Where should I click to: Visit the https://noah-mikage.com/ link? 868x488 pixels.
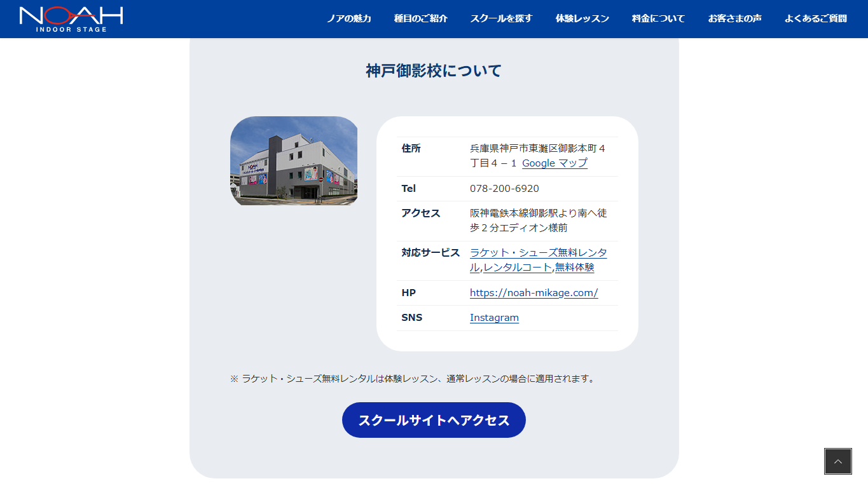534,293
